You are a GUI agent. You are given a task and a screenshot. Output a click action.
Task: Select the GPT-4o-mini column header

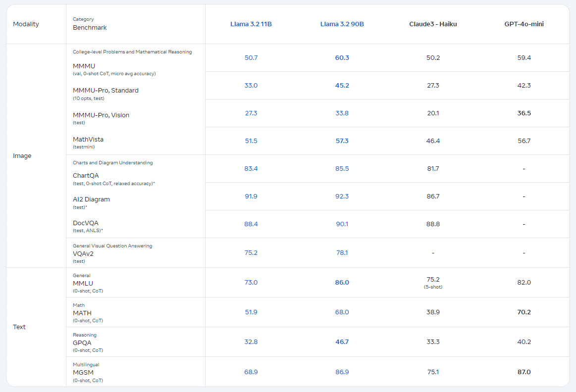(x=524, y=24)
